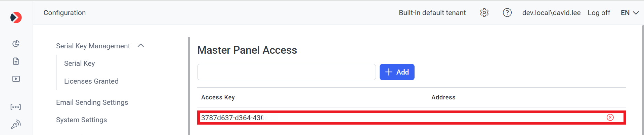Open Licenses Granted page

click(91, 81)
